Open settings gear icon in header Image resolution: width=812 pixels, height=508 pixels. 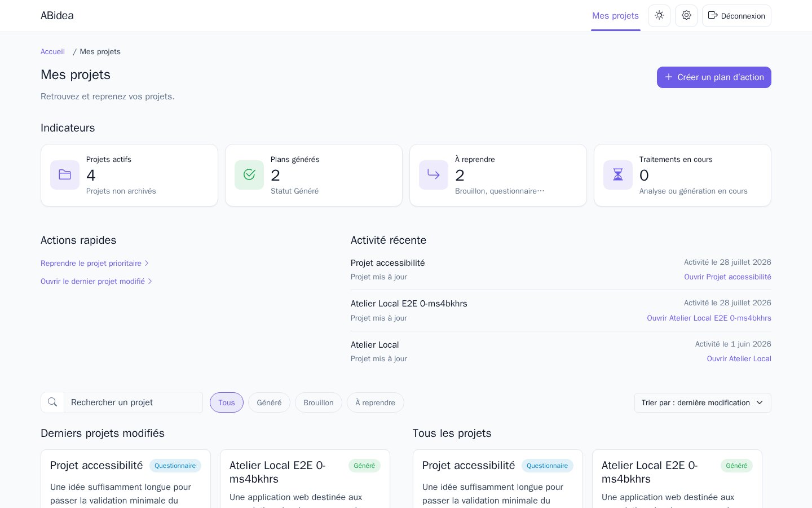click(686, 16)
